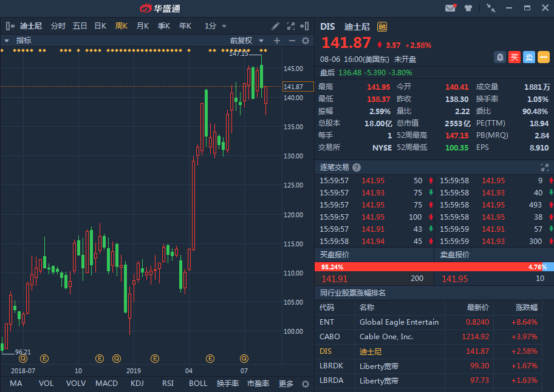Switch to 分时 chart tab

tap(58, 26)
